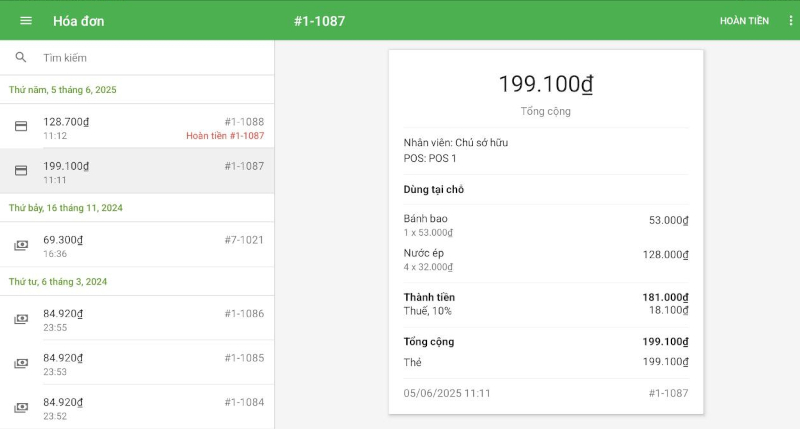Click cash icon of receipt #1-1086
Viewport: 800px width, 429px height.
pos(21,319)
